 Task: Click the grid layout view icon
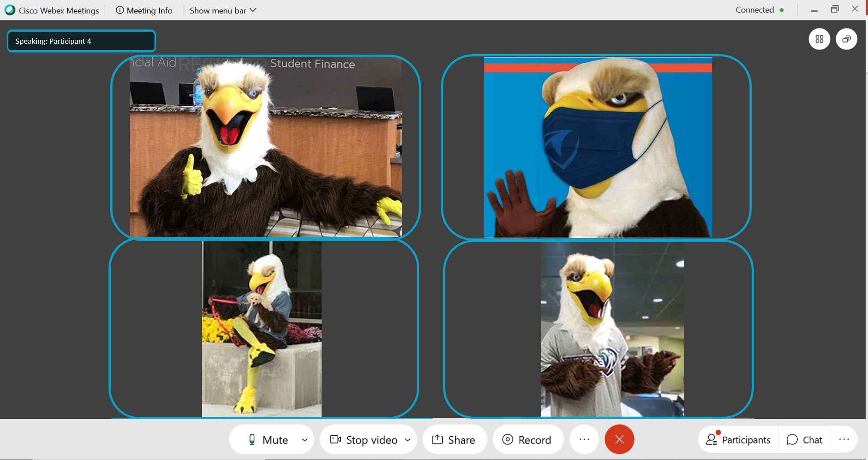(x=819, y=39)
